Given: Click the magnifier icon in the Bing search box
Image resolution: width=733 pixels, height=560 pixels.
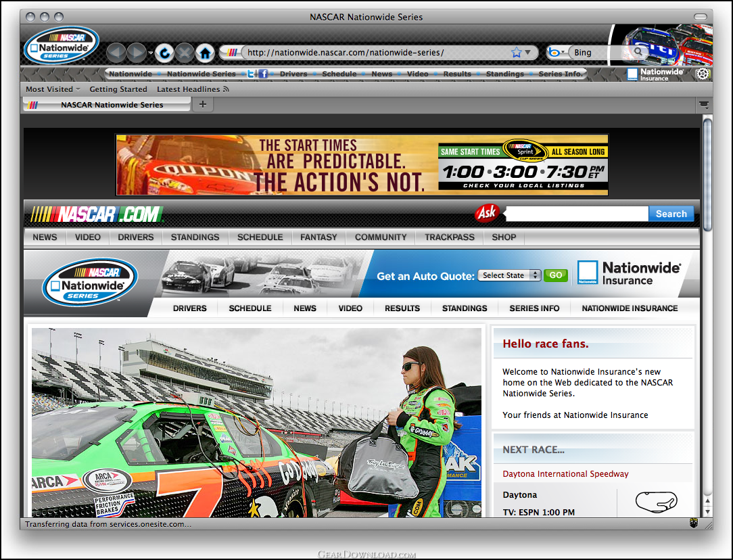Looking at the screenshot, I should point(638,52).
